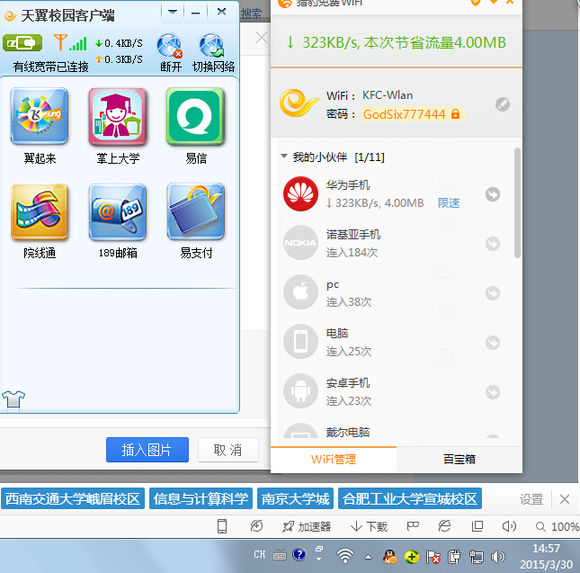Screen dimensions: 580x573
Task: Select the 诺基亚手机 device row
Action: pos(395,243)
